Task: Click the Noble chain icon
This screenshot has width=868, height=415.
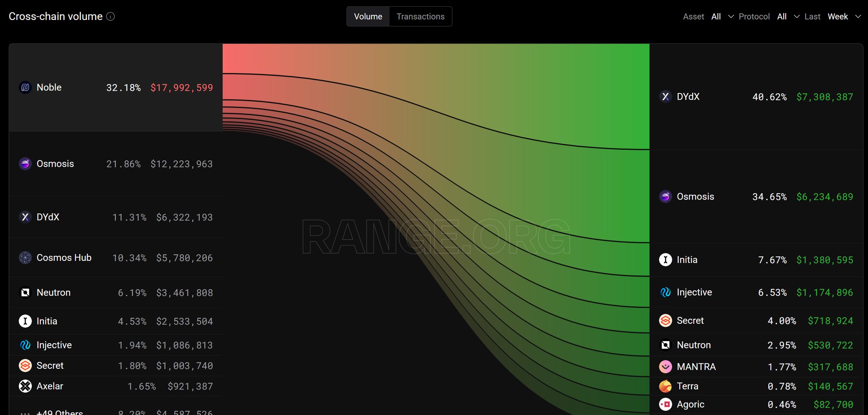Action: [25, 87]
